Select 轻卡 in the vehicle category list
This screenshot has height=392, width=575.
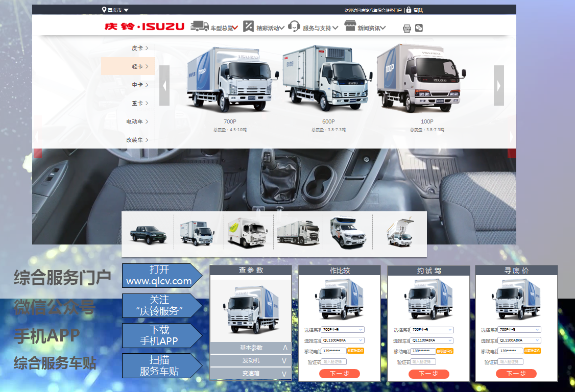[x=128, y=66]
